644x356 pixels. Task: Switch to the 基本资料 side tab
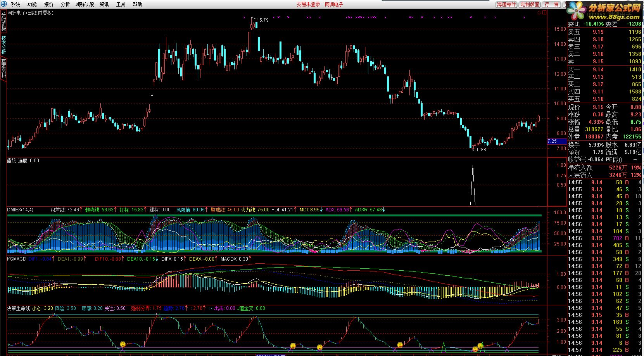click(x=3, y=68)
